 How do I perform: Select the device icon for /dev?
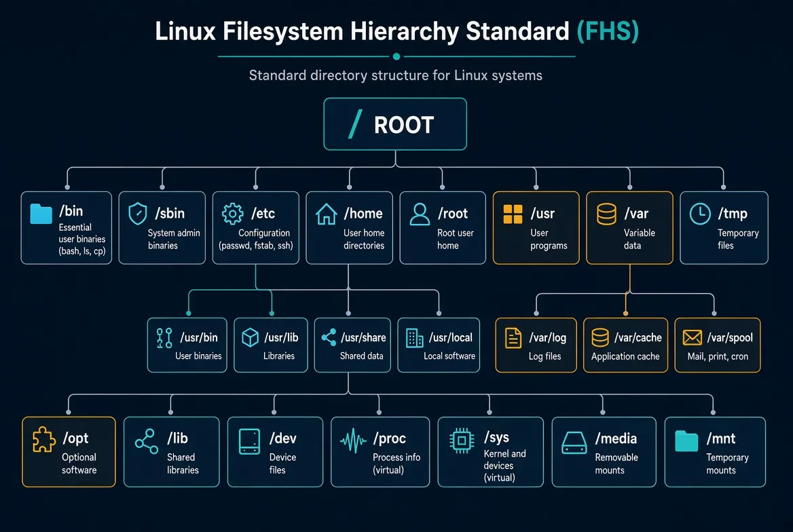[249, 442]
